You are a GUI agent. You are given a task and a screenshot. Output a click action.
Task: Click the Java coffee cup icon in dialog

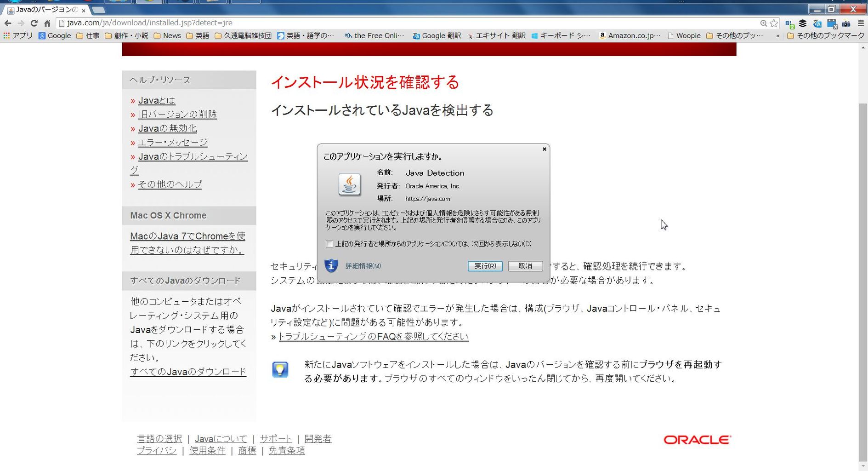[x=350, y=185]
